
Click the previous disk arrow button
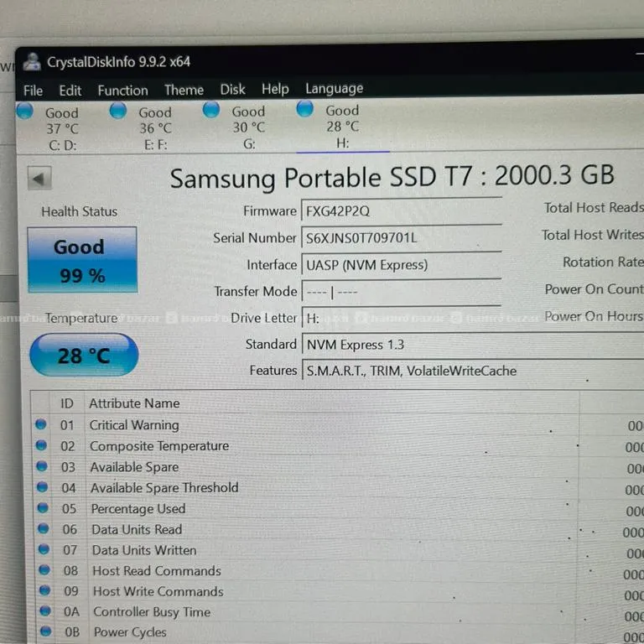tap(39, 179)
